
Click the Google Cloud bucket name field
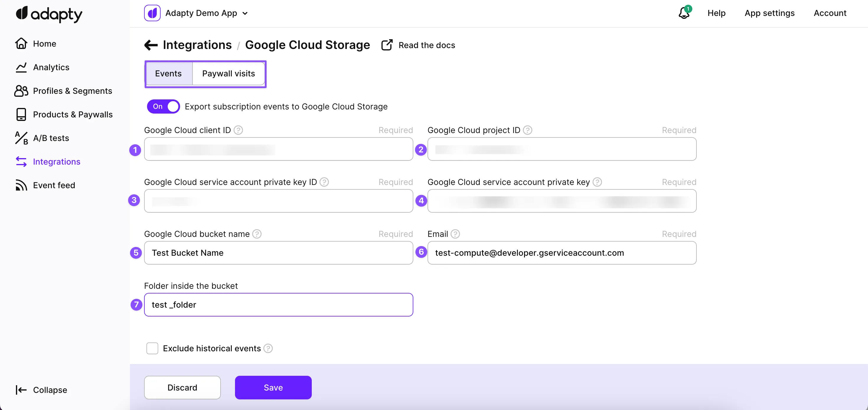point(278,253)
